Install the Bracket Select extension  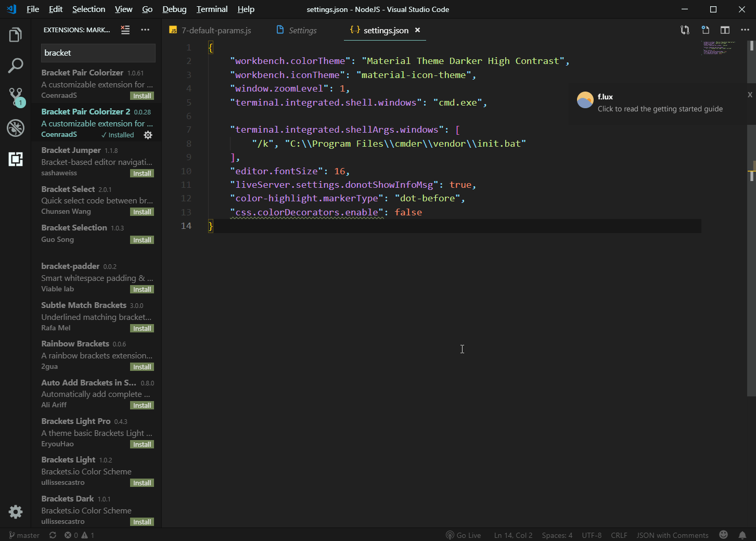[x=142, y=212]
